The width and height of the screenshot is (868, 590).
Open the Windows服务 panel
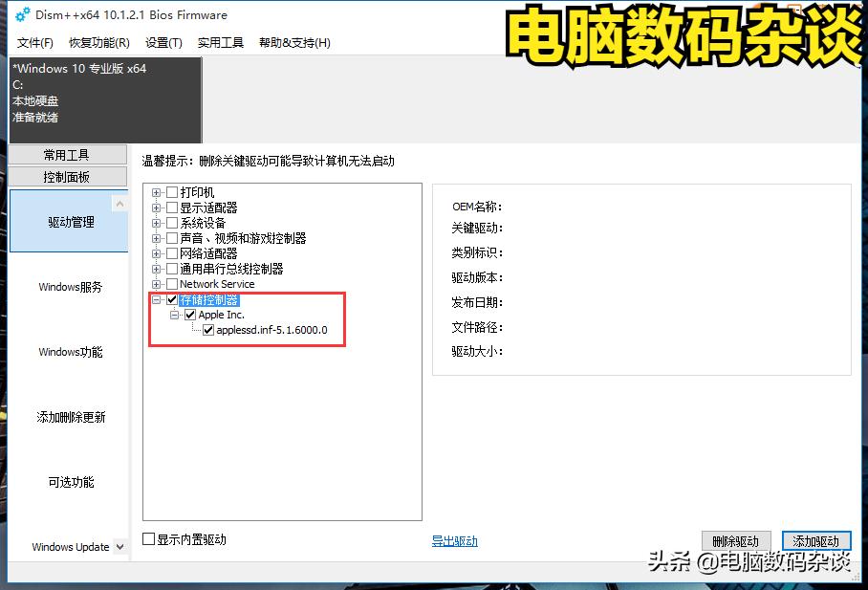[x=69, y=286]
